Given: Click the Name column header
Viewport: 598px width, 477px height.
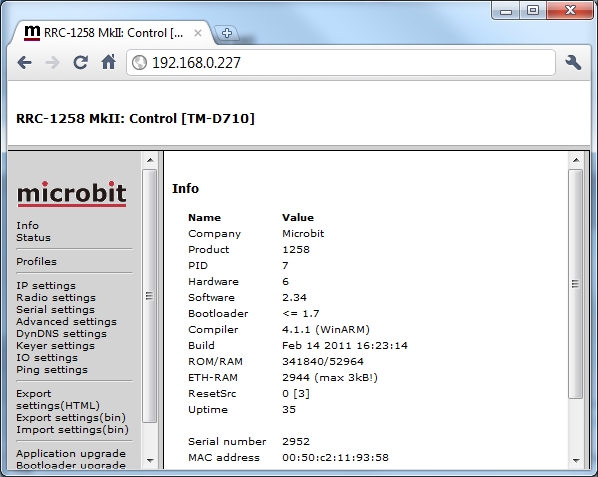Looking at the screenshot, I should [x=205, y=217].
